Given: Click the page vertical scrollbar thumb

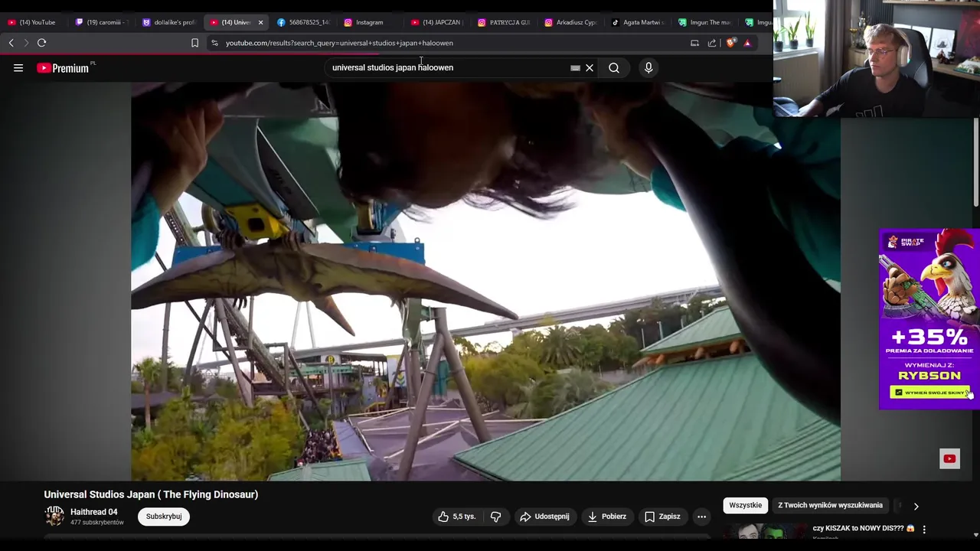Looking at the screenshot, I should coord(975,162).
